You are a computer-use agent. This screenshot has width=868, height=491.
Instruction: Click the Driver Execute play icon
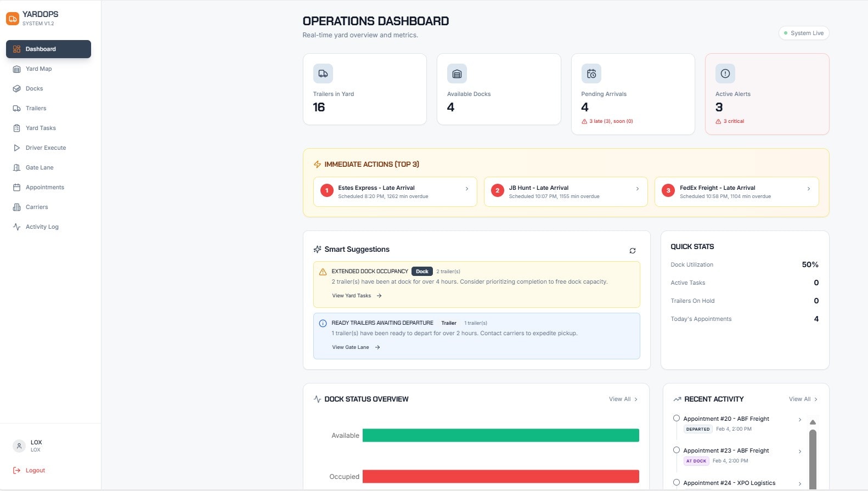tap(16, 148)
